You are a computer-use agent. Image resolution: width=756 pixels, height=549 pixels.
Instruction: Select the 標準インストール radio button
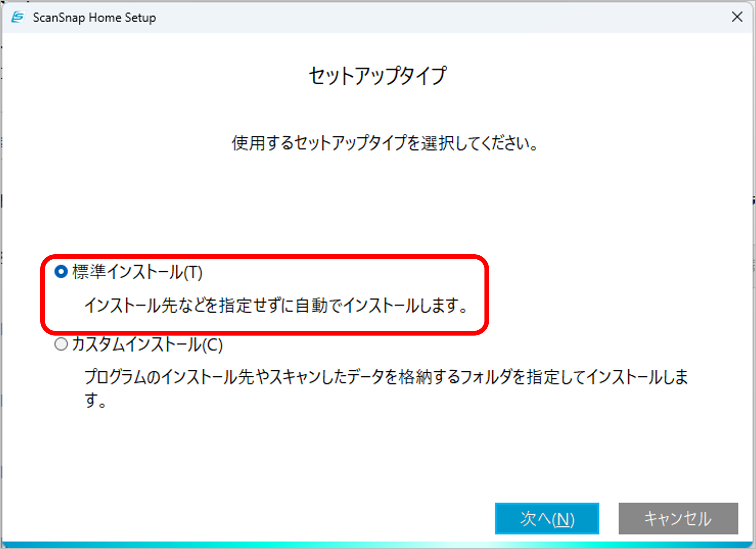click(x=61, y=271)
